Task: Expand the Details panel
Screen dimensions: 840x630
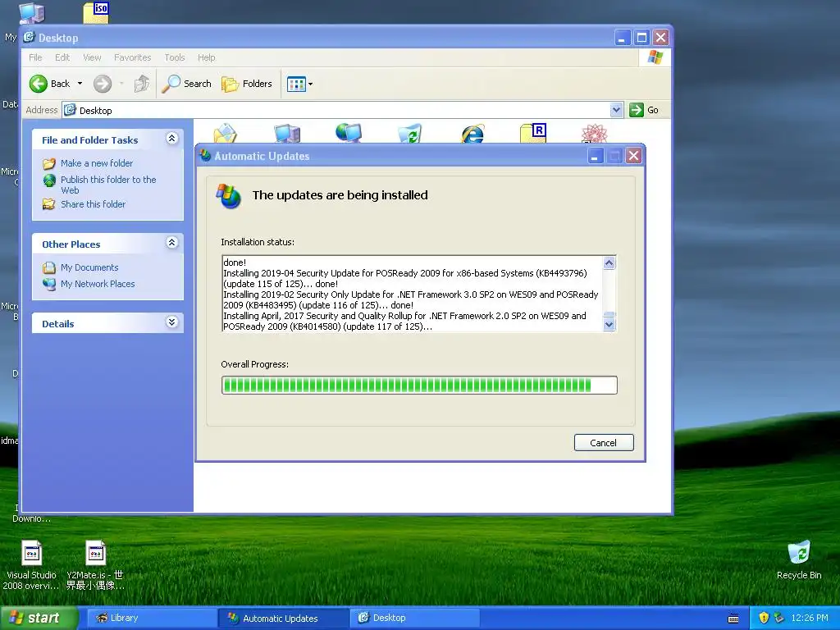Action: (x=171, y=322)
